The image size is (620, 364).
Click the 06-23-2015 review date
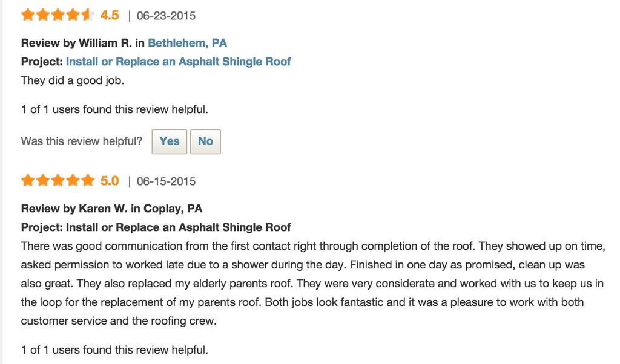[x=166, y=16]
